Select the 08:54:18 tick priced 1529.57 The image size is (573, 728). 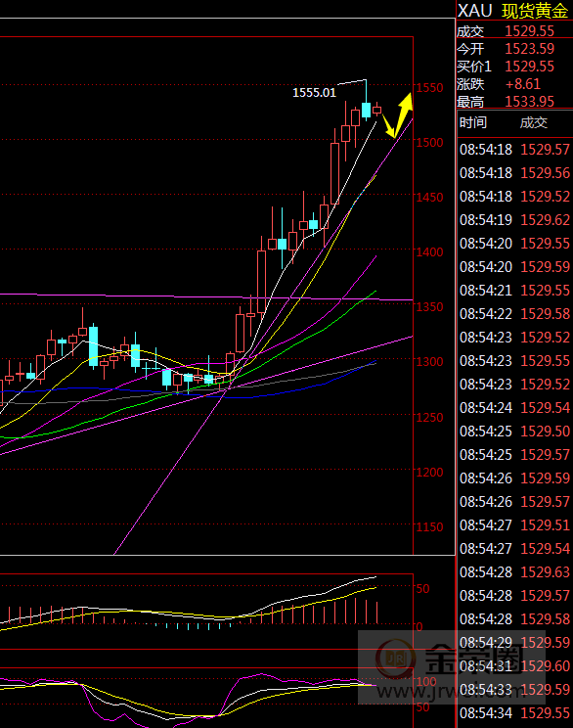pyautogui.click(x=514, y=150)
